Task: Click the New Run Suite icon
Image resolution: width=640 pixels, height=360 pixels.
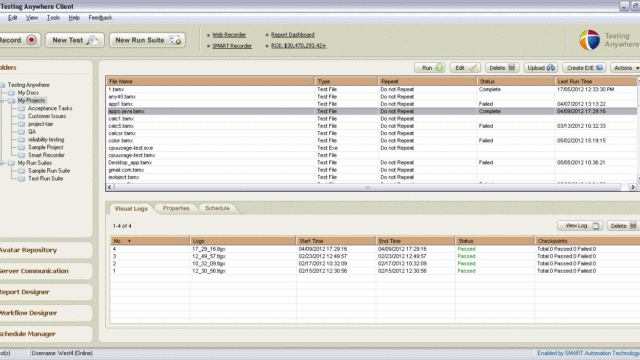Action: (x=176, y=40)
